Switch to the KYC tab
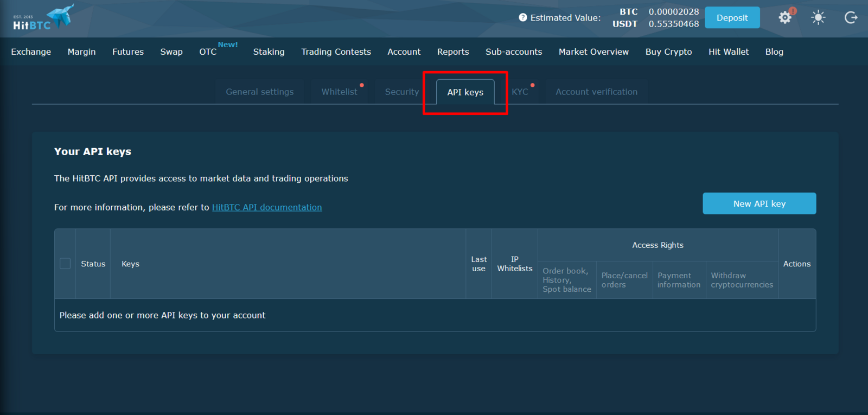The width and height of the screenshot is (868, 415). pyautogui.click(x=520, y=92)
